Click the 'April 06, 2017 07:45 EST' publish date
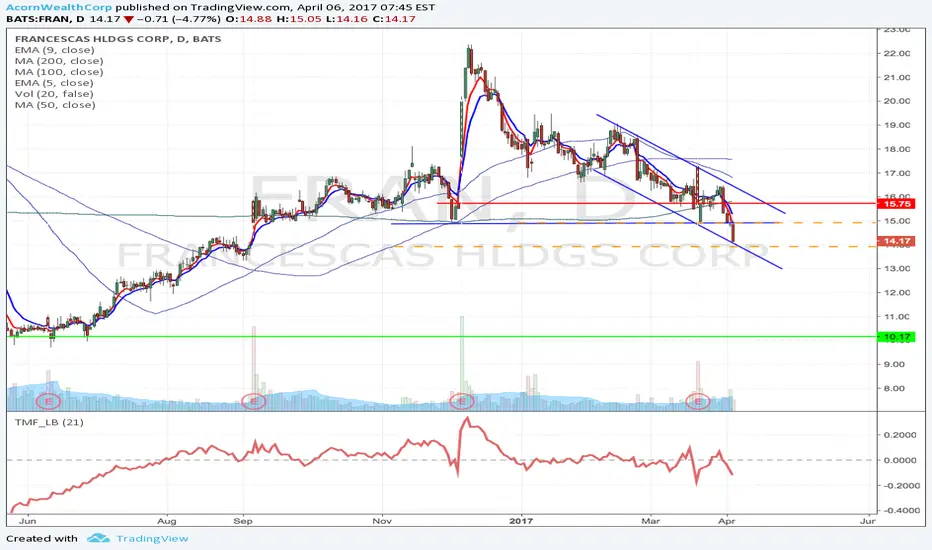Viewport: 932px width, 550px height. pos(364,7)
